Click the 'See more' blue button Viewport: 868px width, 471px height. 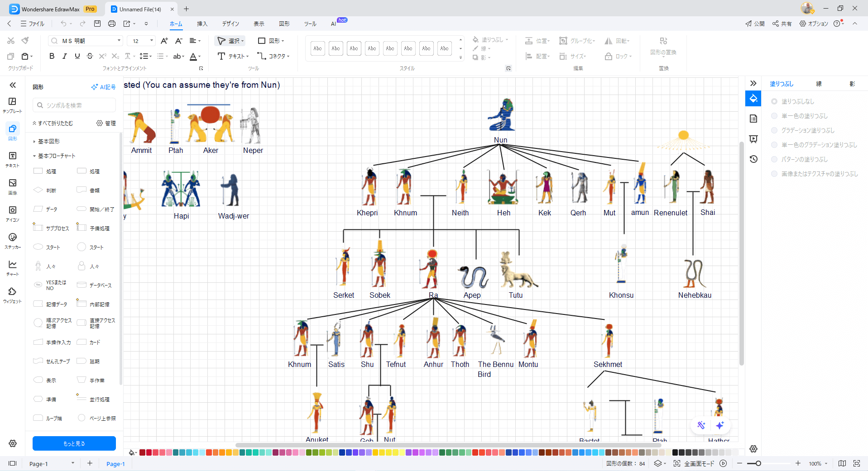pyautogui.click(x=74, y=443)
